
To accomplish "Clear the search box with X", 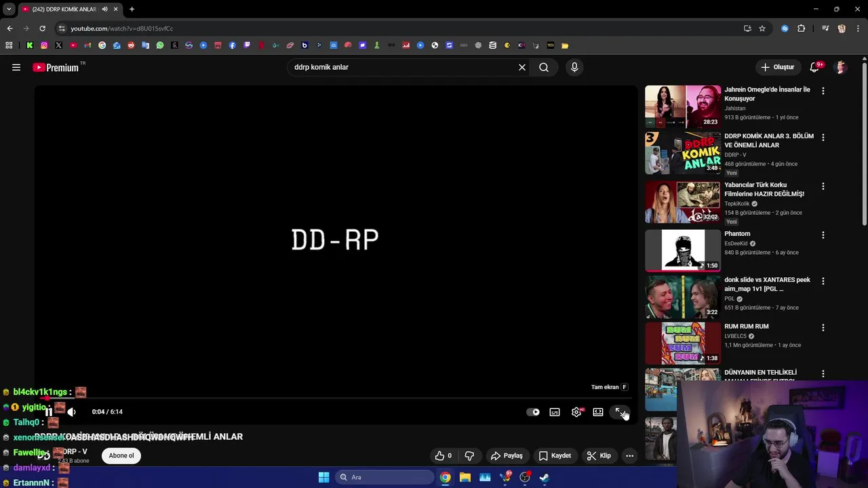I will pos(522,67).
